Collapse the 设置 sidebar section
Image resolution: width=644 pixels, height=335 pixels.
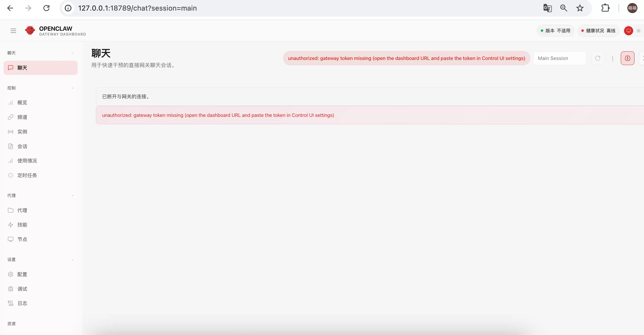click(x=72, y=260)
